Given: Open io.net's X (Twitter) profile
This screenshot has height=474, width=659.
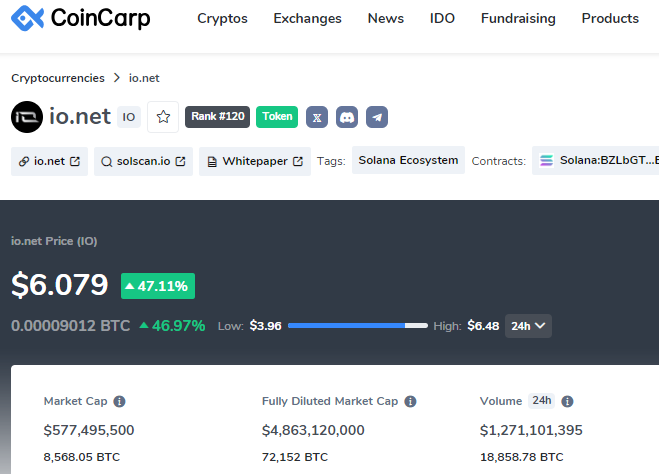Looking at the screenshot, I should click(317, 117).
